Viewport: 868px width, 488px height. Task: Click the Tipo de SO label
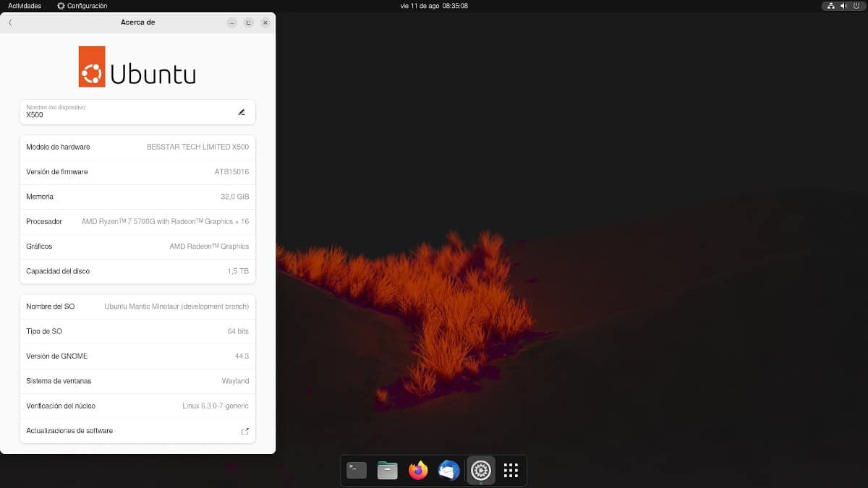[x=44, y=331]
